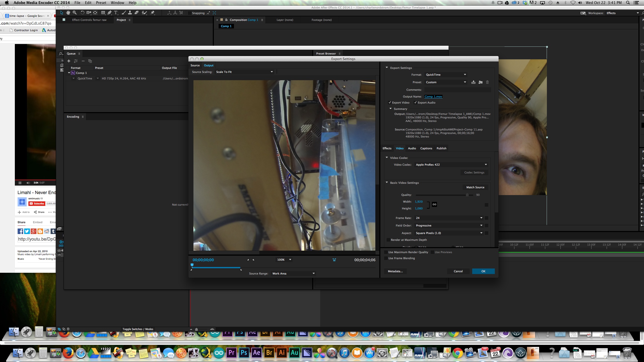Click the Set Out Point marker icon
Image resolution: width=644 pixels, height=362 pixels.
(254, 260)
